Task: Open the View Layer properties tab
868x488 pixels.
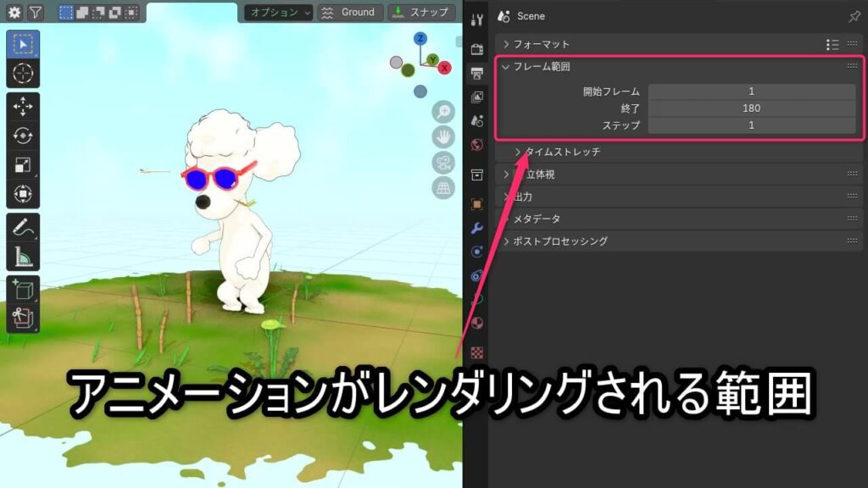Action: tap(476, 97)
